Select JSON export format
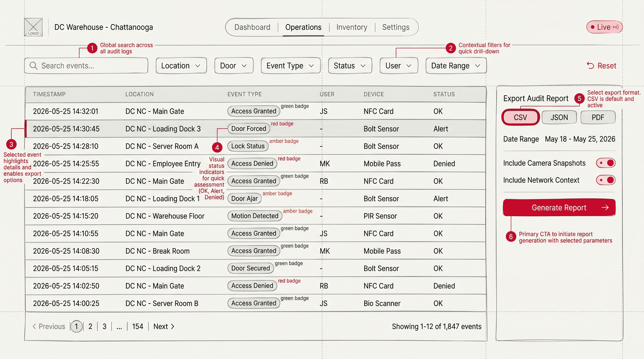Screen dimensions: 644x359 click(559, 117)
